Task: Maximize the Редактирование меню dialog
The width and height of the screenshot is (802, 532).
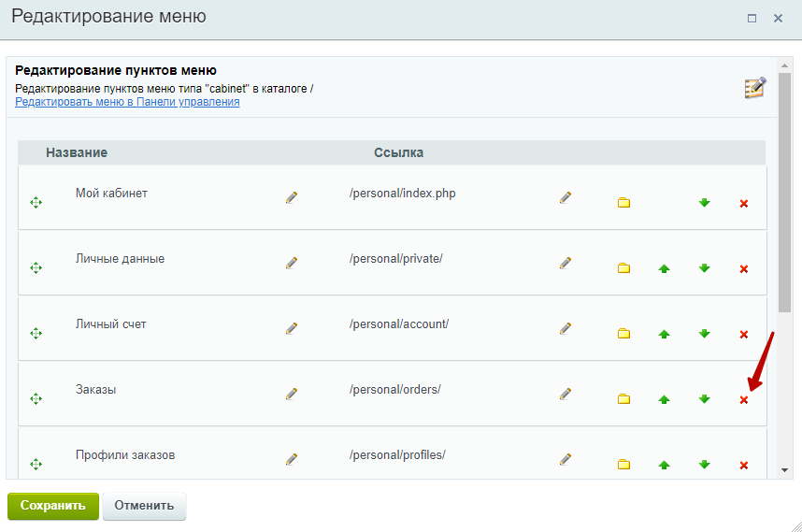Action: pos(752,19)
